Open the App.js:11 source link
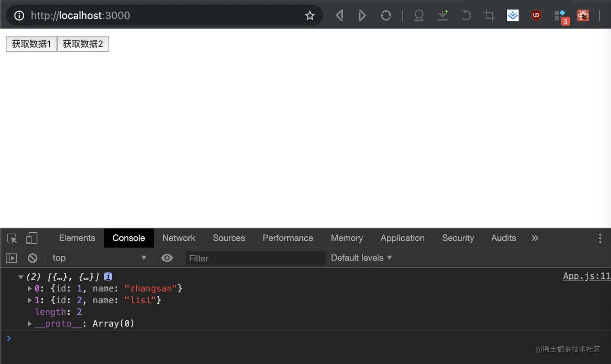611x364 pixels. pyautogui.click(x=587, y=276)
